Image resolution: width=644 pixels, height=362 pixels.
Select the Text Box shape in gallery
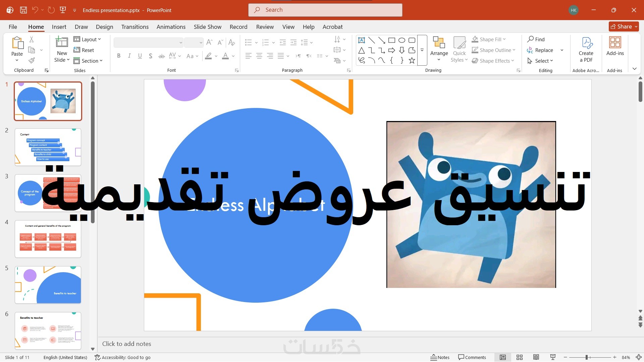362,40
